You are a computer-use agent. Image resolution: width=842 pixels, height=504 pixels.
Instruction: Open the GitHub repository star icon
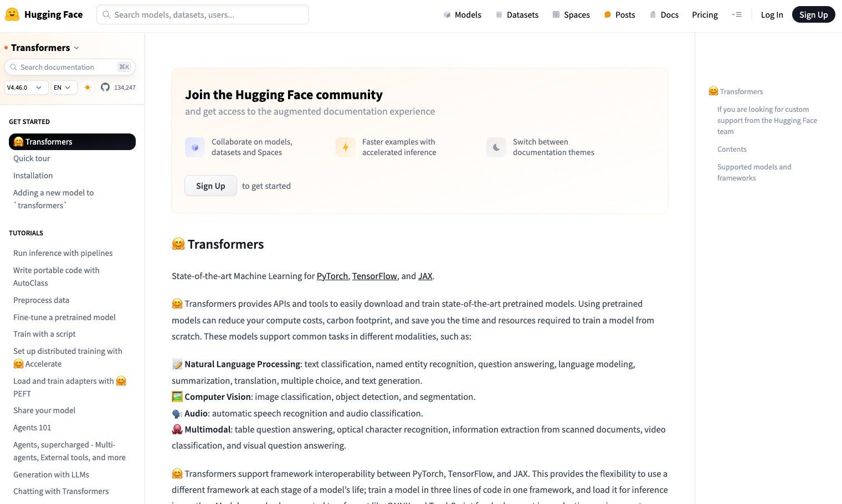(105, 88)
